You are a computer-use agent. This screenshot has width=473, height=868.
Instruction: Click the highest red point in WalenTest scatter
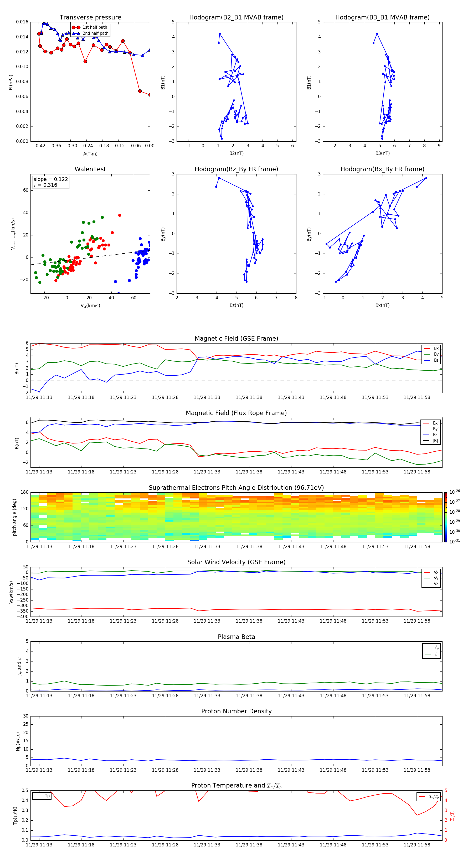point(120,215)
